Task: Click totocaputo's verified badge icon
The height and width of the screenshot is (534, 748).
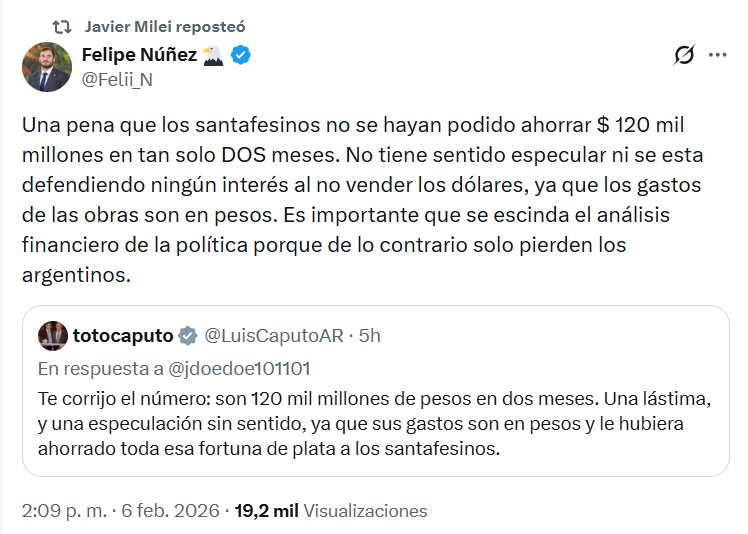Action: (x=188, y=335)
